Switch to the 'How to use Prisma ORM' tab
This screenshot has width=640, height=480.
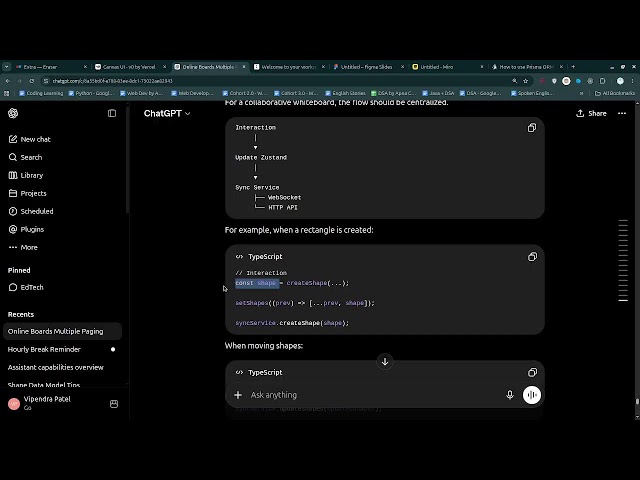tap(527, 67)
